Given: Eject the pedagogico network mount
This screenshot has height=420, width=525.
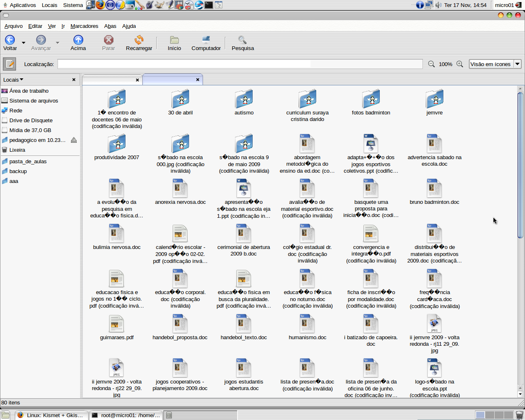Looking at the screenshot, I should 74,140.
